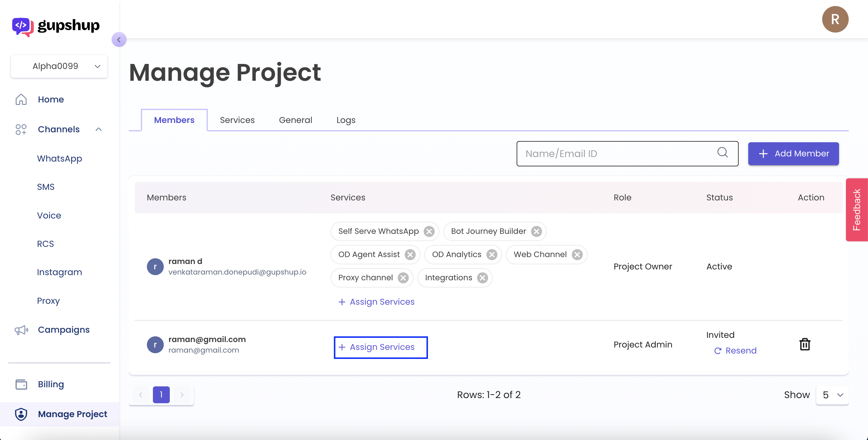Resend invite to raman@gmail.com
The width and height of the screenshot is (868, 440).
(735, 351)
